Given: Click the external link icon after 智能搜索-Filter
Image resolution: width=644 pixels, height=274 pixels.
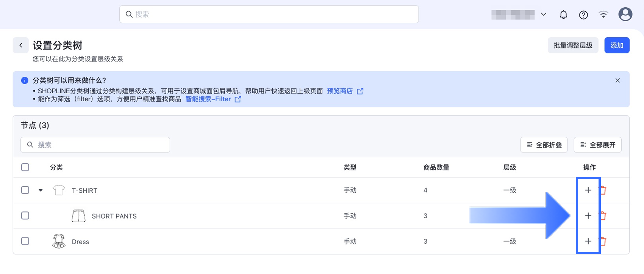Looking at the screenshot, I should pyautogui.click(x=238, y=99).
